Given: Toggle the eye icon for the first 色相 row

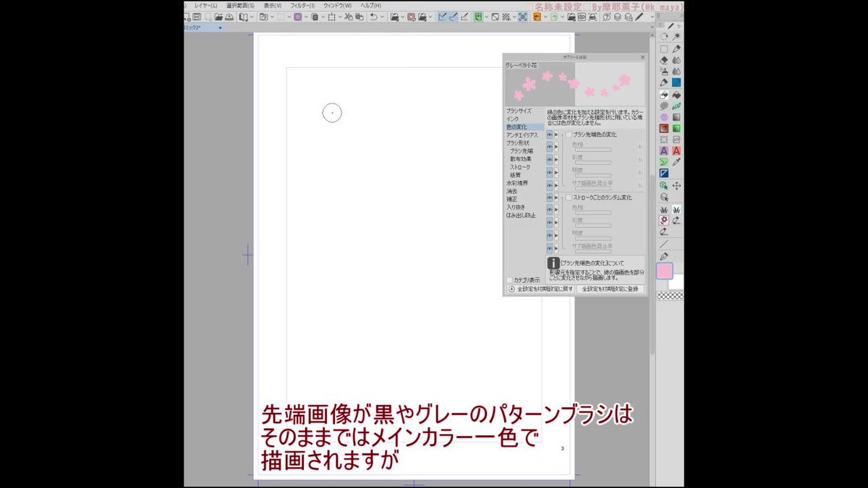Looking at the screenshot, I should point(550,147).
